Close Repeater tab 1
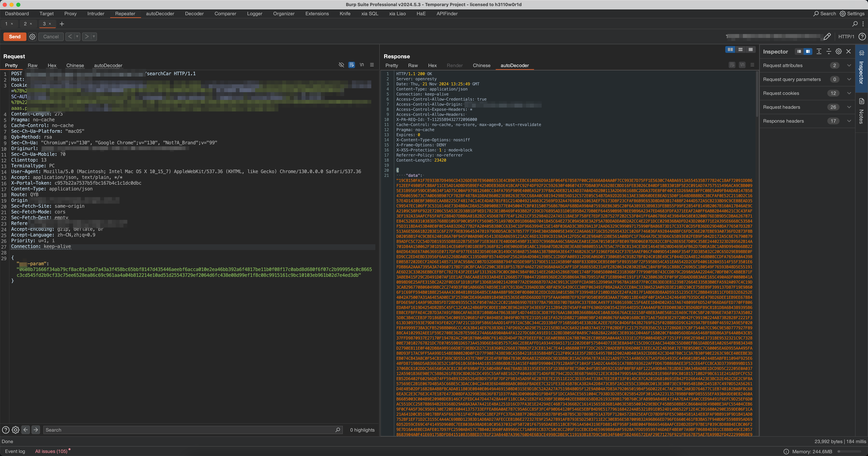Image resolution: width=868 pixels, height=456 pixels. pyautogui.click(x=12, y=24)
